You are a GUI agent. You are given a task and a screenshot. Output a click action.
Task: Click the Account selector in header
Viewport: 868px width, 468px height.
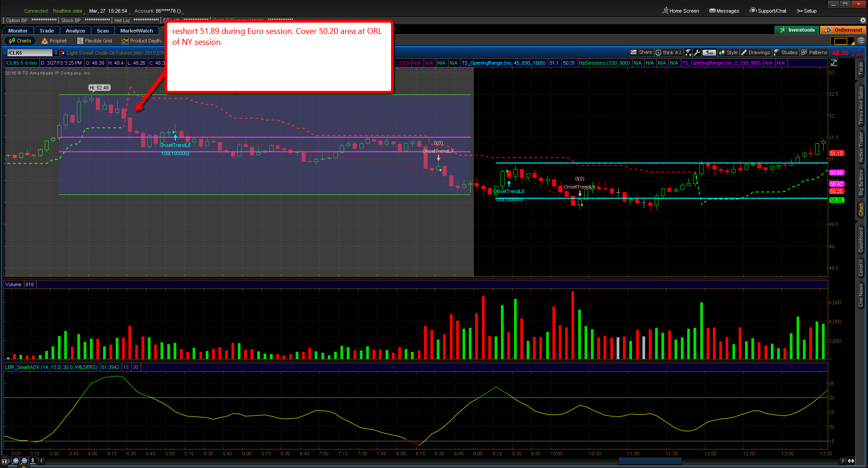tap(158, 11)
